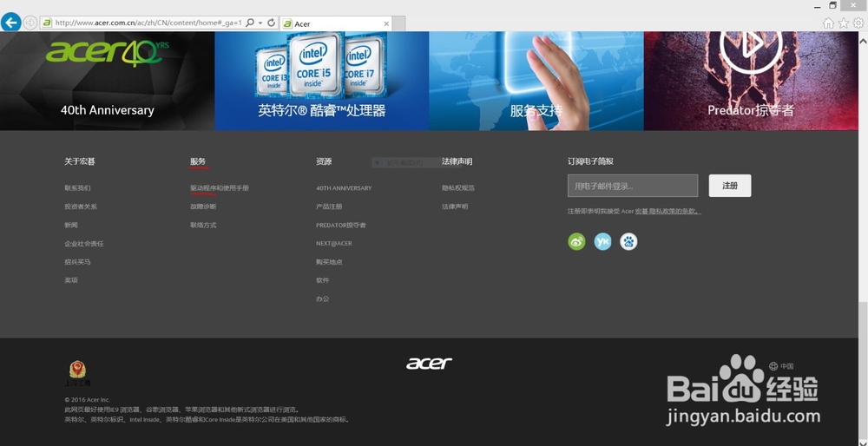868x446 pixels.
Task: Open the 英特尔 酷睿处理器 tile
Action: point(322,81)
